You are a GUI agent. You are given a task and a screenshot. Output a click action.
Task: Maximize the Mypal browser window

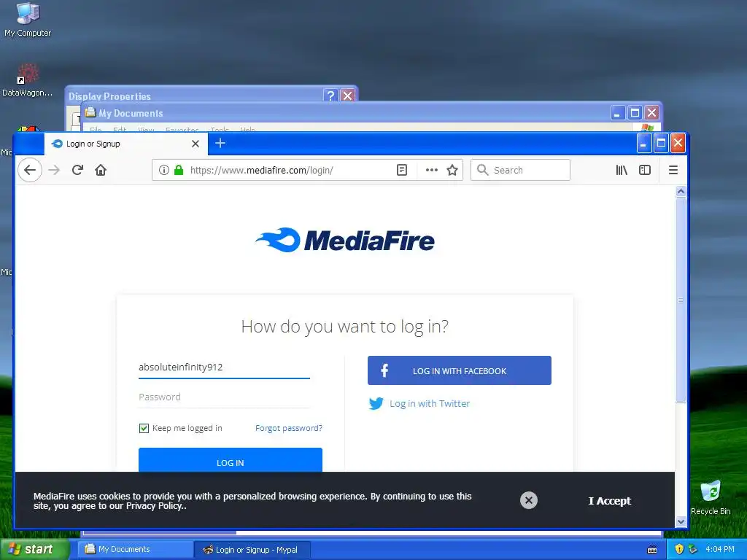[x=661, y=143]
